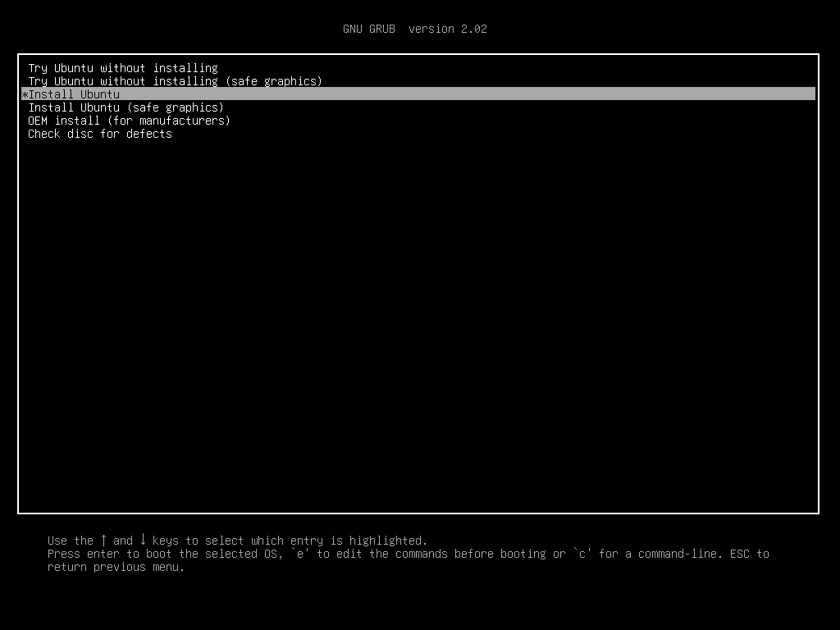Click the 'c' command-line key hint

pos(582,554)
